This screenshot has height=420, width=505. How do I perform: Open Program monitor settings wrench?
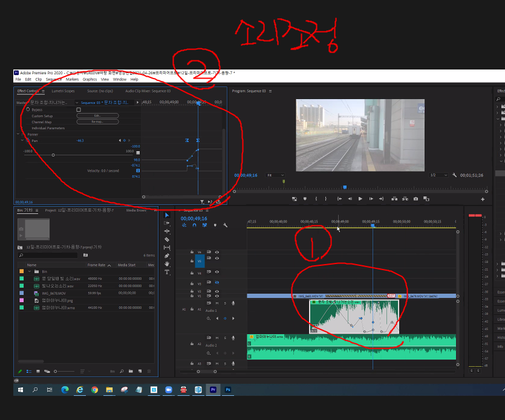(454, 175)
